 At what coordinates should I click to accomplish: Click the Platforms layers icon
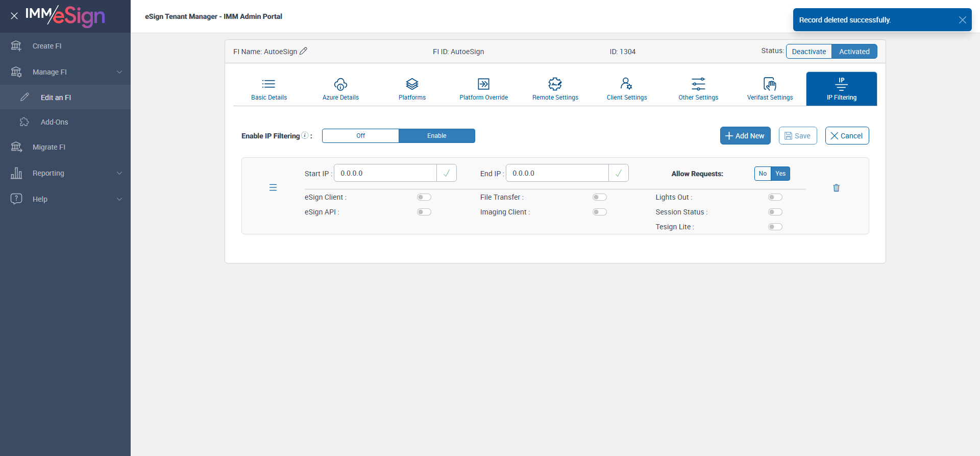pyautogui.click(x=412, y=84)
